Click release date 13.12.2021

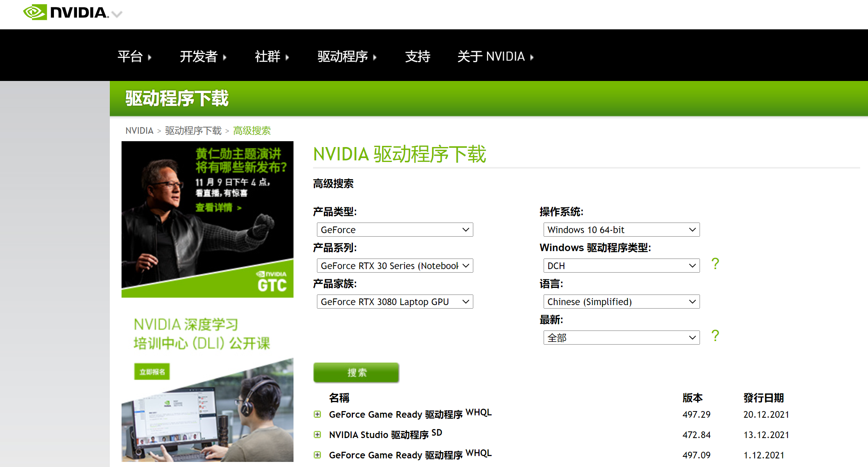(766, 435)
